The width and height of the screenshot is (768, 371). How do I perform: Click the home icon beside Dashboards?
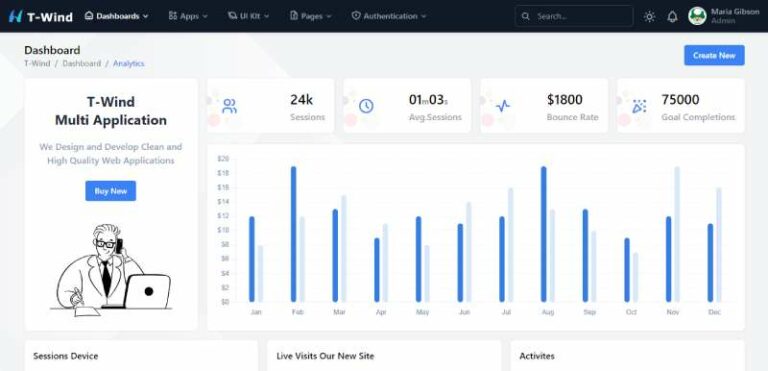point(89,16)
